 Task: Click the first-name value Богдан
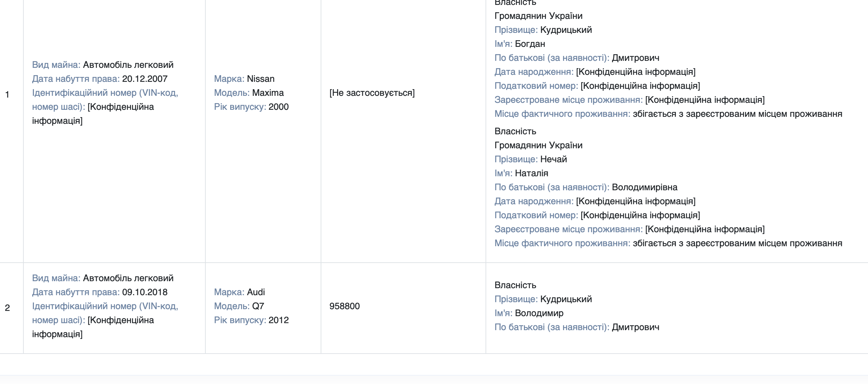(530, 44)
